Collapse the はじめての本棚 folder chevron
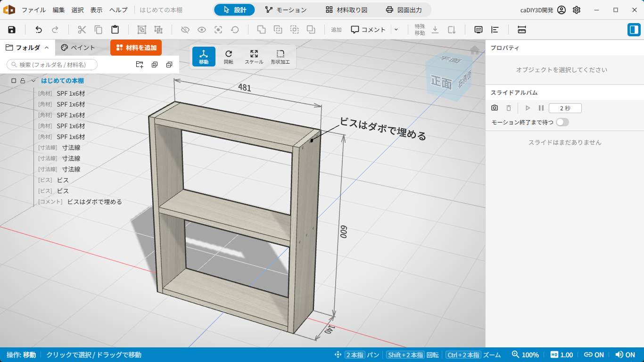This screenshot has height=362, width=644. tap(33, 81)
